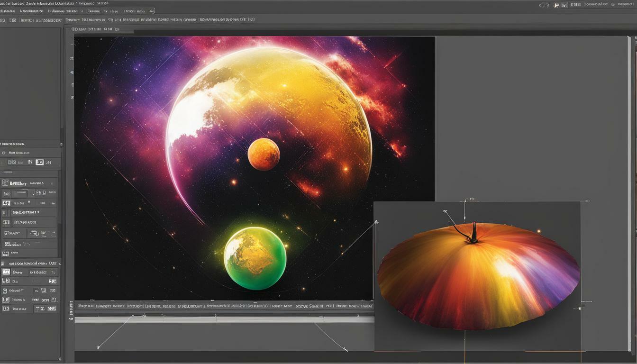This screenshot has height=364, width=637.
Task: Enable the checkbox next to the second layer entry
Action: [x=6, y=281]
